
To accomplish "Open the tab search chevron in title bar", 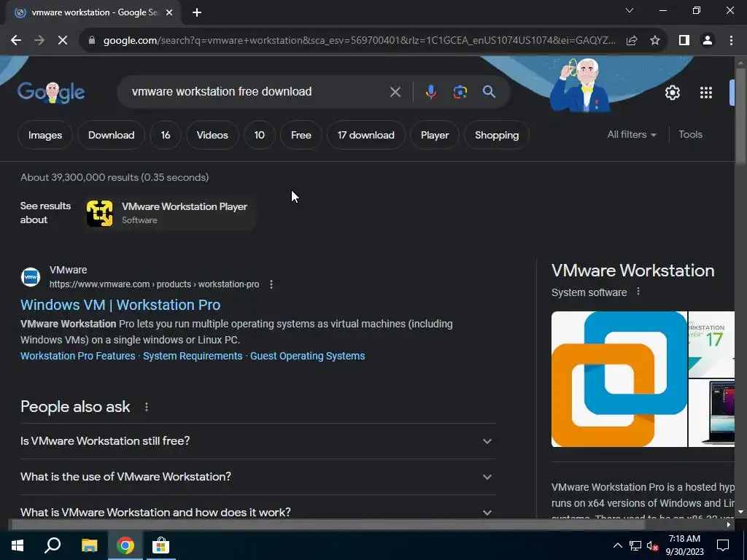I will (x=630, y=10).
